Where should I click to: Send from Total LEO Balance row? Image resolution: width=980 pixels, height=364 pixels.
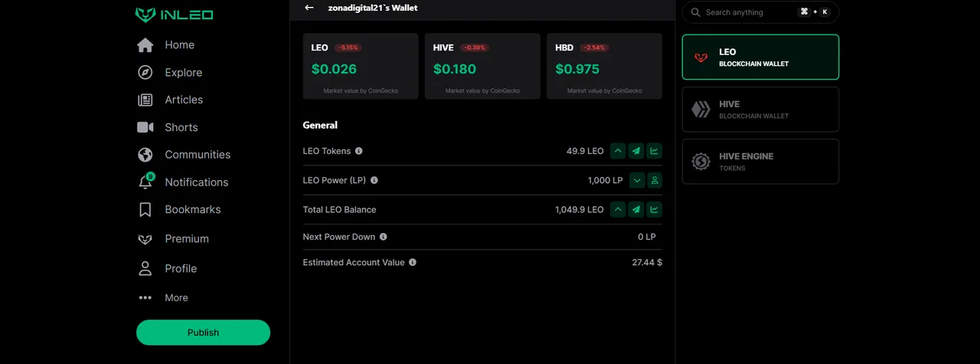pyautogui.click(x=636, y=209)
